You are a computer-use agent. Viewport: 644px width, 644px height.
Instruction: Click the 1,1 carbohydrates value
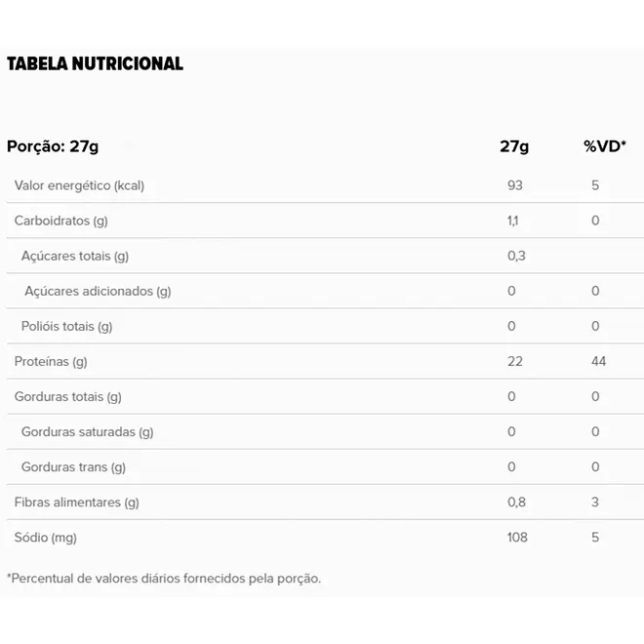point(513,221)
